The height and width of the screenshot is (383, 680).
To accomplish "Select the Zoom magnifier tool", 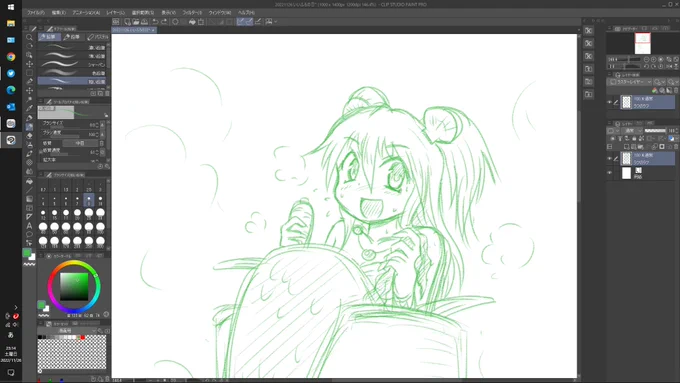I will [29, 37].
